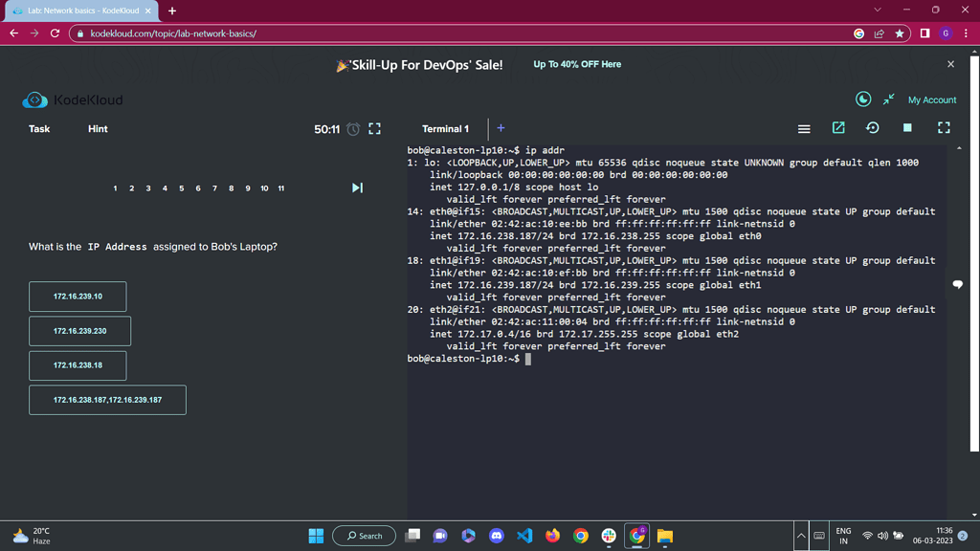Launch Visual Studio Code from taskbar
The height and width of the screenshot is (551, 980).
pyautogui.click(x=524, y=536)
